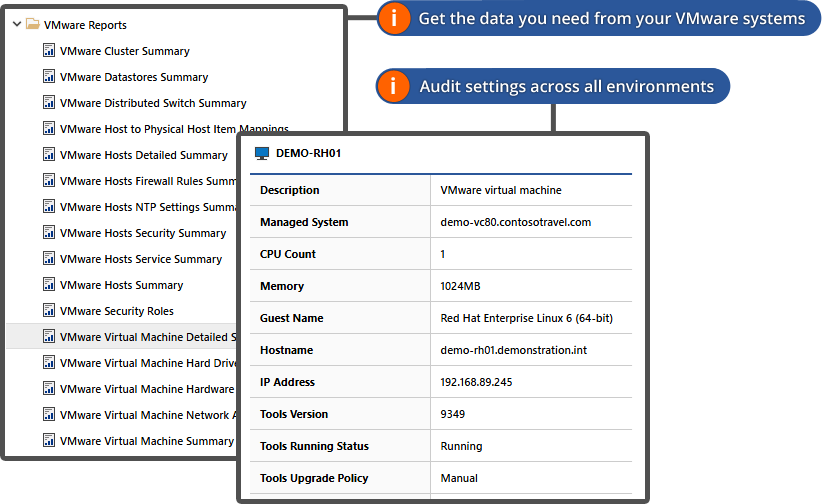Open VMware Virtual Machine Summary report
The height and width of the screenshot is (504, 822).
147,441
